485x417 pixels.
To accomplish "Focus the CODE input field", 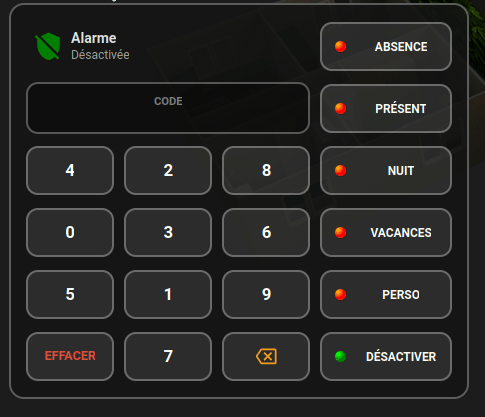I will pyautogui.click(x=168, y=108).
